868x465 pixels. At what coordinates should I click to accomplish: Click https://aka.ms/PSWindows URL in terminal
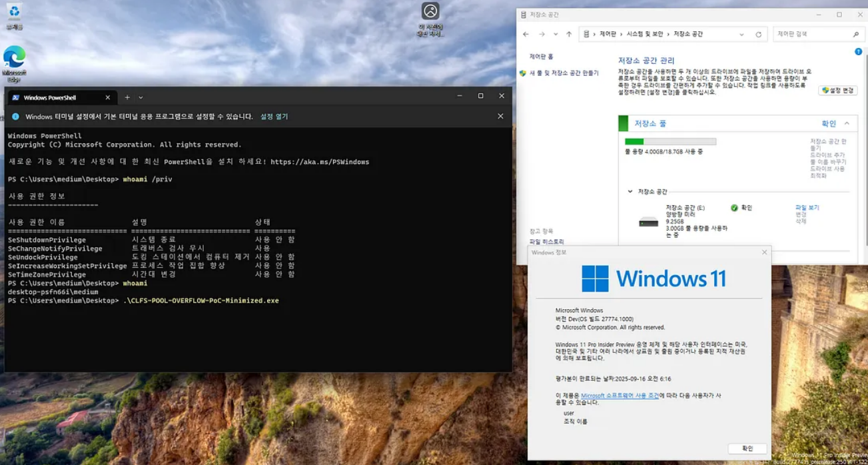(x=320, y=162)
